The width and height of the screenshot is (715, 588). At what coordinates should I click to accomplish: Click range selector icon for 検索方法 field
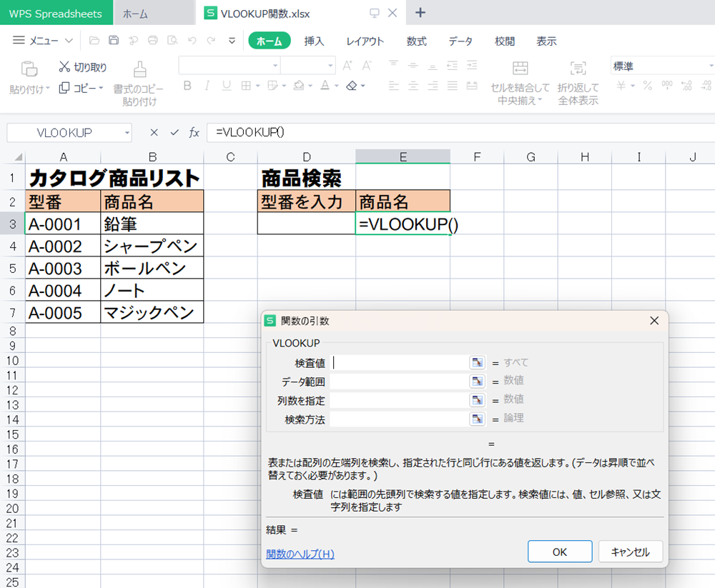click(x=477, y=419)
